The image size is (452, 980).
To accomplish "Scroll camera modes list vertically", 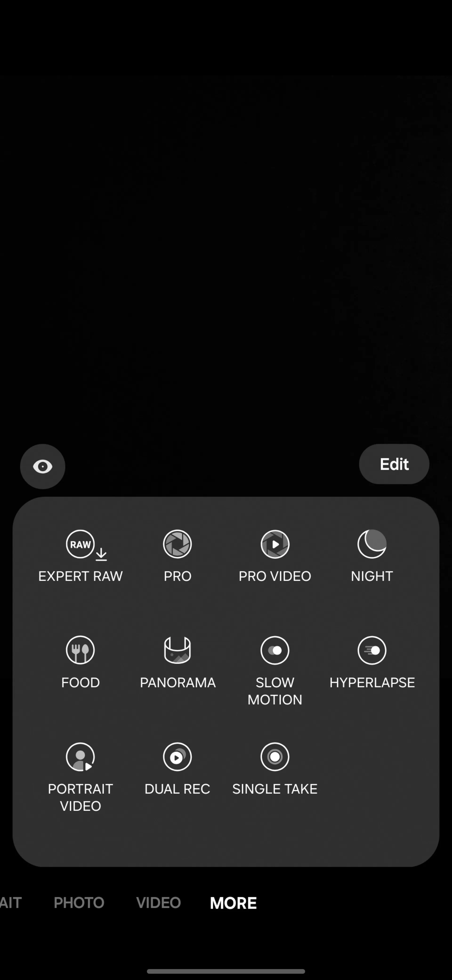I will [x=226, y=681].
